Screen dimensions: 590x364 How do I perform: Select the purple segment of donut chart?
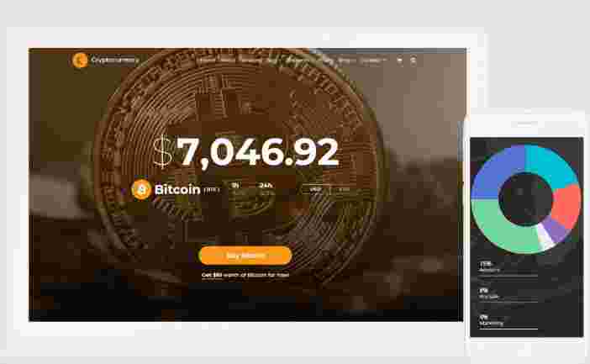coord(557,229)
